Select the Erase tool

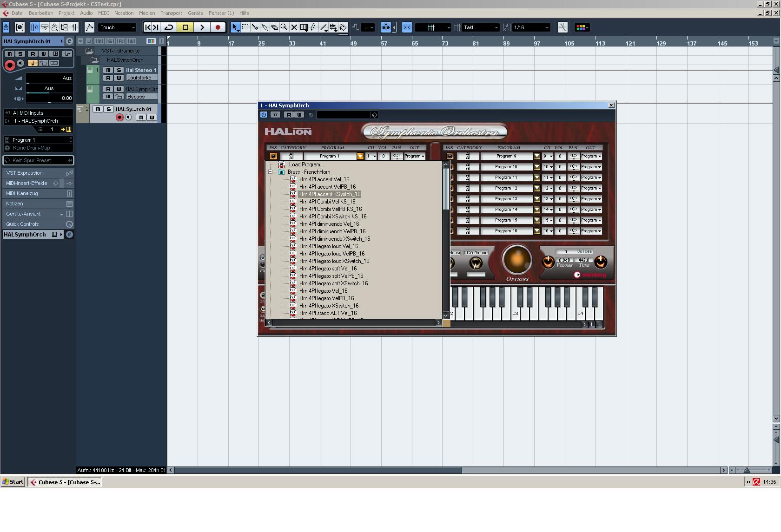pos(275,27)
